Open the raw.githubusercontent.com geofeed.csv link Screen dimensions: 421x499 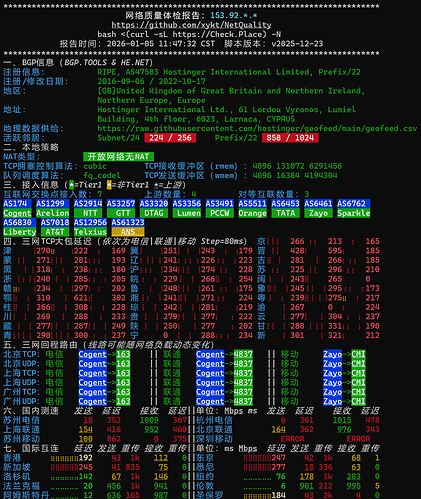257,128
